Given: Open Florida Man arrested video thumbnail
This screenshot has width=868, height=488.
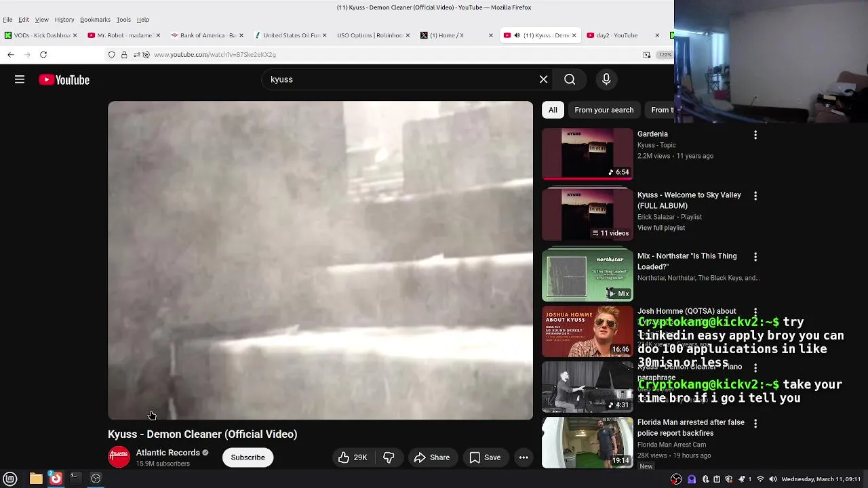Looking at the screenshot, I should pyautogui.click(x=587, y=442).
